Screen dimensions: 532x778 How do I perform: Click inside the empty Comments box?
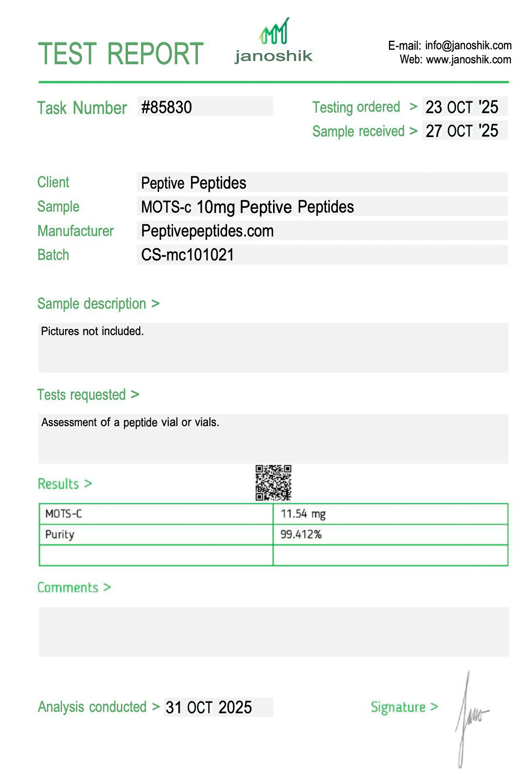click(x=274, y=632)
